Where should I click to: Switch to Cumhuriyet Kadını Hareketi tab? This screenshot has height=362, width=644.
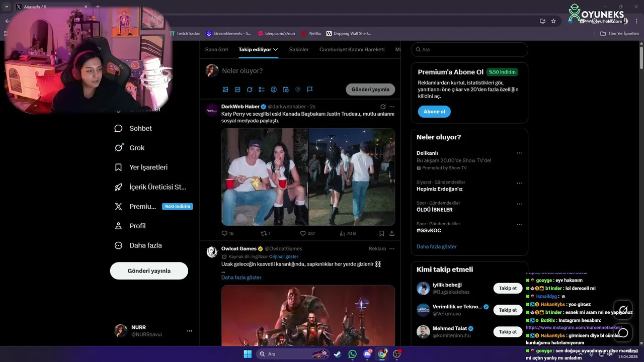(352, 49)
